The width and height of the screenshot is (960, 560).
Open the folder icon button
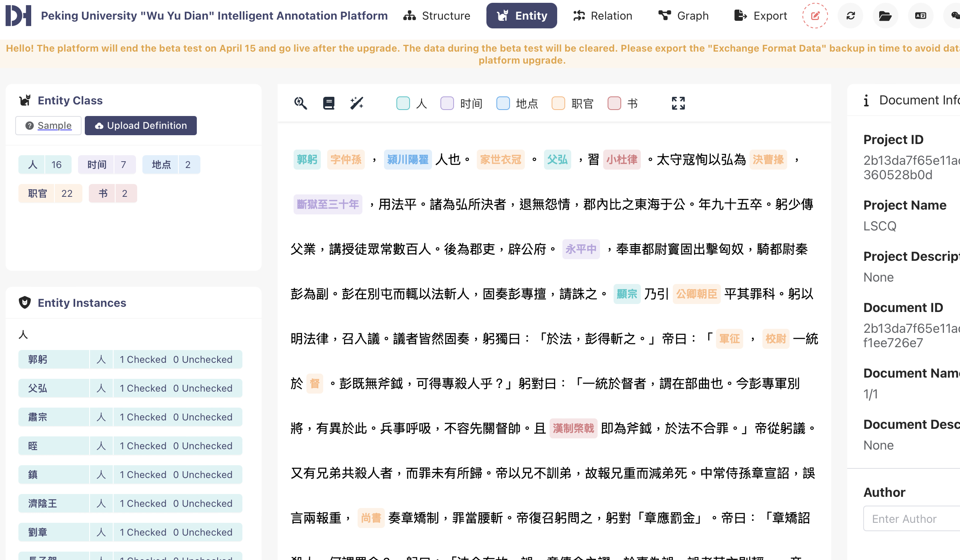[885, 16]
